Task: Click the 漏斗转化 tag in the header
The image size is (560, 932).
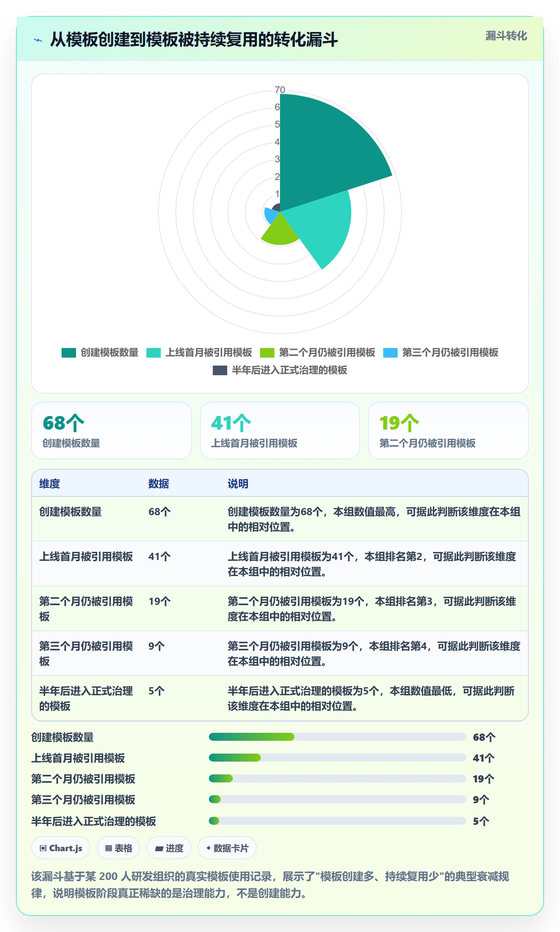Action: coord(506,36)
